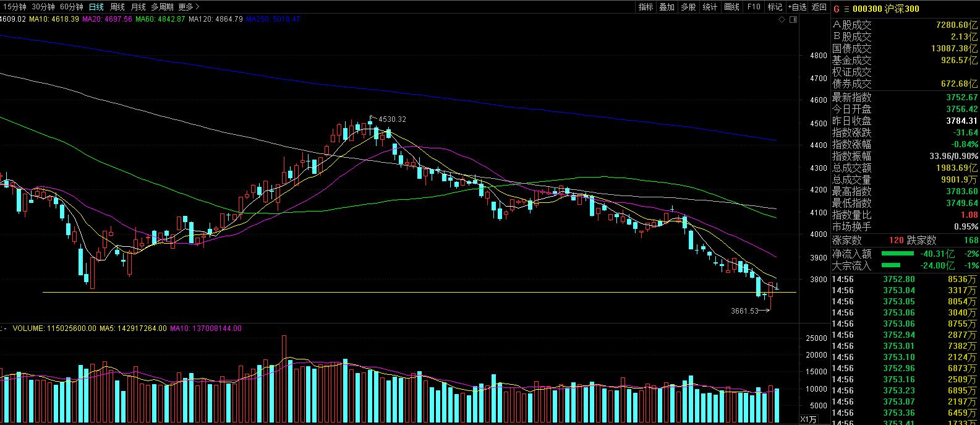Click the red G icon beside the stock code
Screen dimensions: 980x425
(x=837, y=9)
